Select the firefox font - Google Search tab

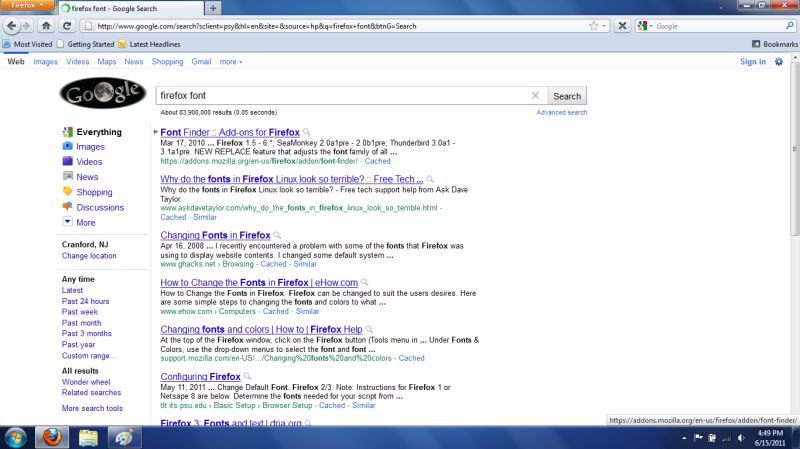(130, 8)
